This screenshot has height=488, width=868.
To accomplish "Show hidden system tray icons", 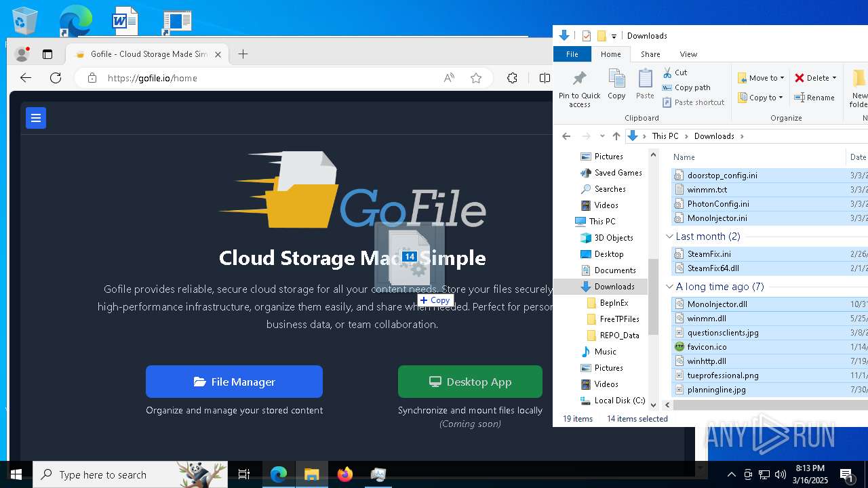I will (731, 474).
